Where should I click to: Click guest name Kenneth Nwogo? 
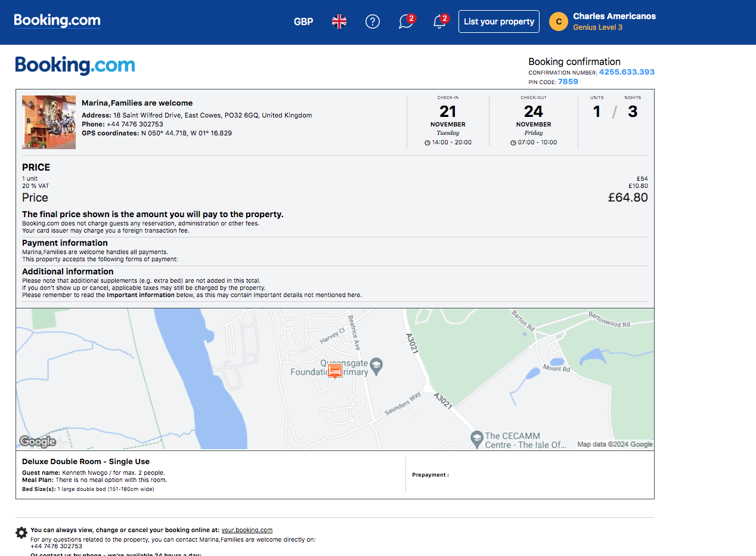click(85, 473)
